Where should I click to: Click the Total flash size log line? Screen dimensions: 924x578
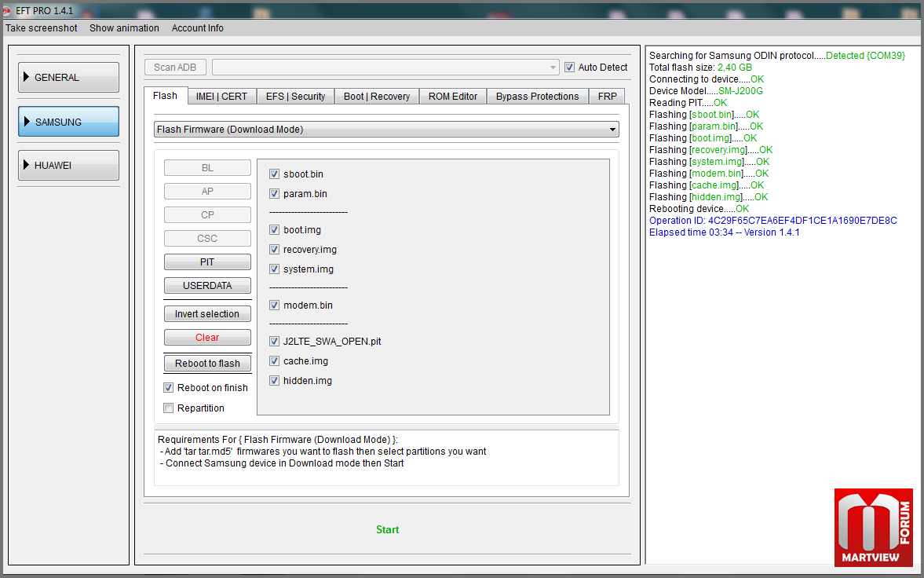pos(701,68)
